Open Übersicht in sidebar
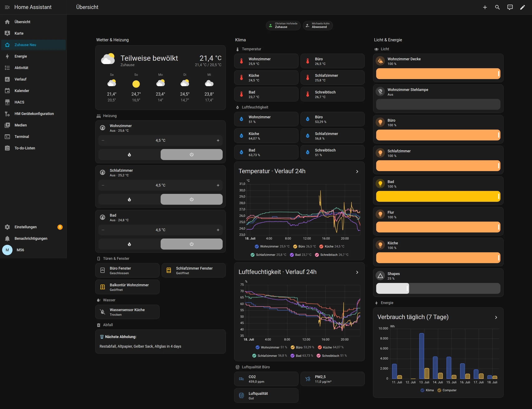 [x=33, y=22]
